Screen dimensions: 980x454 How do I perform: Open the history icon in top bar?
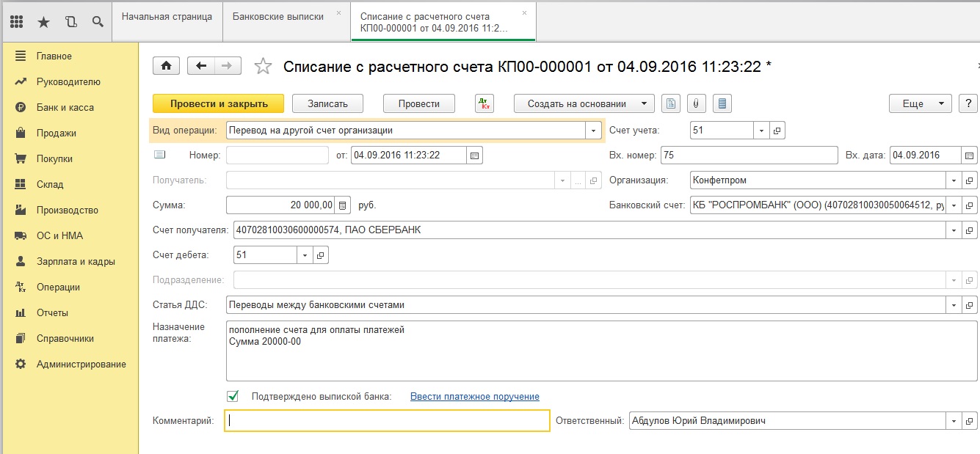70,21
